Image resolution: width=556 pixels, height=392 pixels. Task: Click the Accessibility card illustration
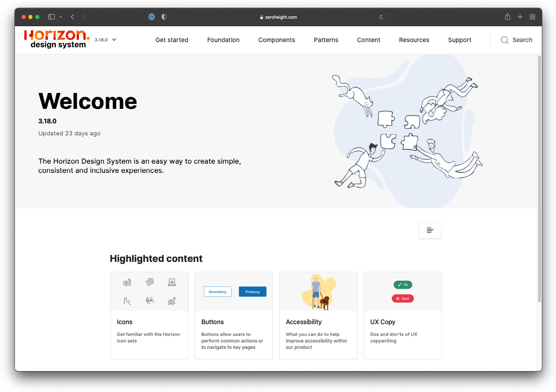(x=318, y=292)
